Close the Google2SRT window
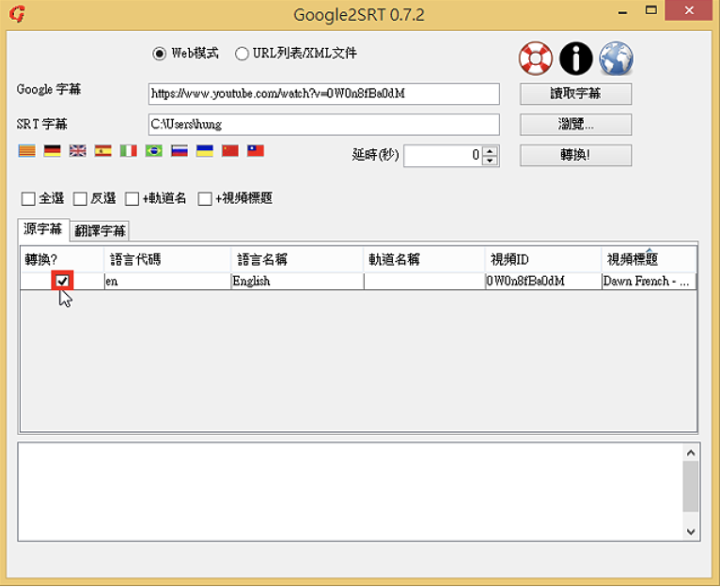Image resolution: width=720 pixels, height=588 pixels. point(689,10)
